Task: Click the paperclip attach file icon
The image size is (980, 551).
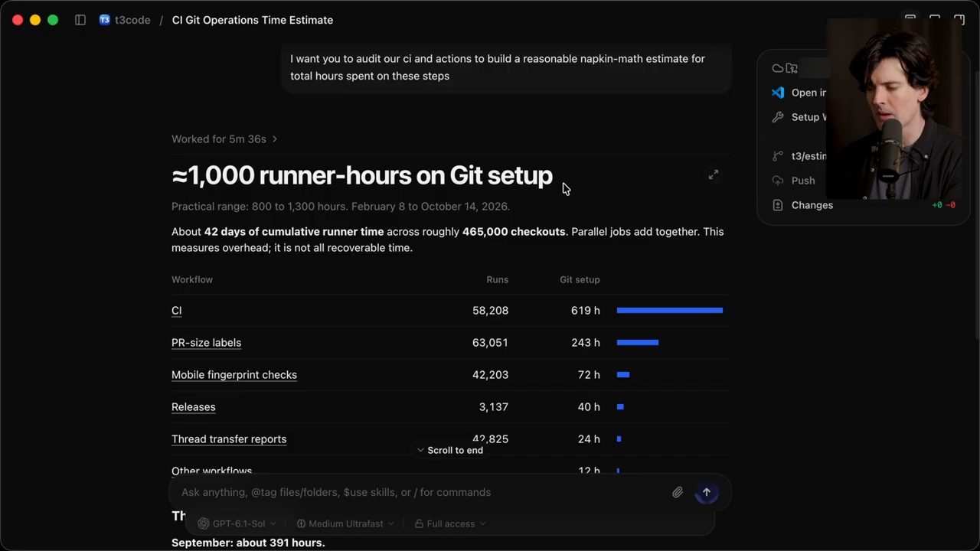Action: coord(678,492)
